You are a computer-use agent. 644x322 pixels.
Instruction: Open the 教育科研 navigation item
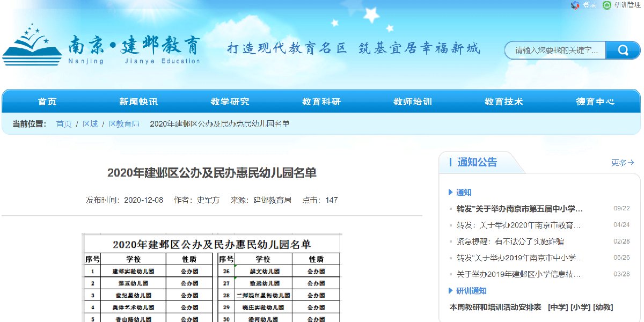coord(321,101)
